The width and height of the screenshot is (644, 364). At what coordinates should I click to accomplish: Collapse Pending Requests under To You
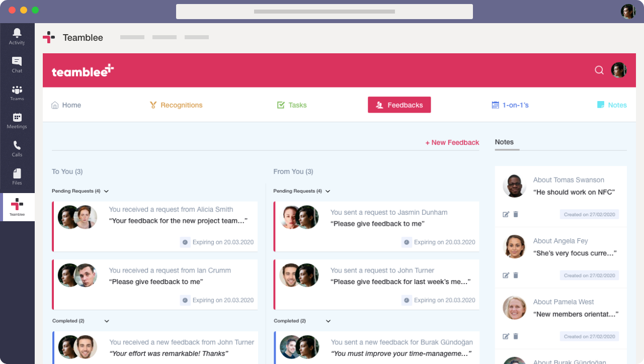pos(106,191)
